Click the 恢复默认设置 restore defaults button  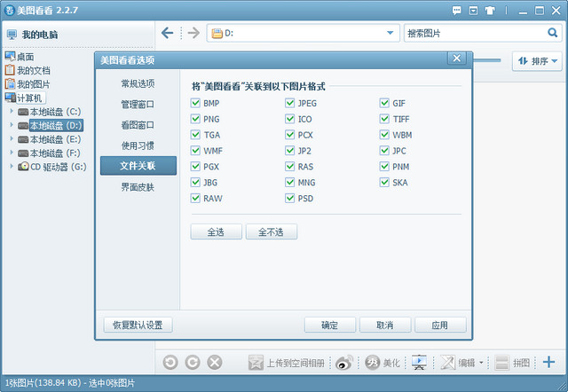tap(137, 325)
